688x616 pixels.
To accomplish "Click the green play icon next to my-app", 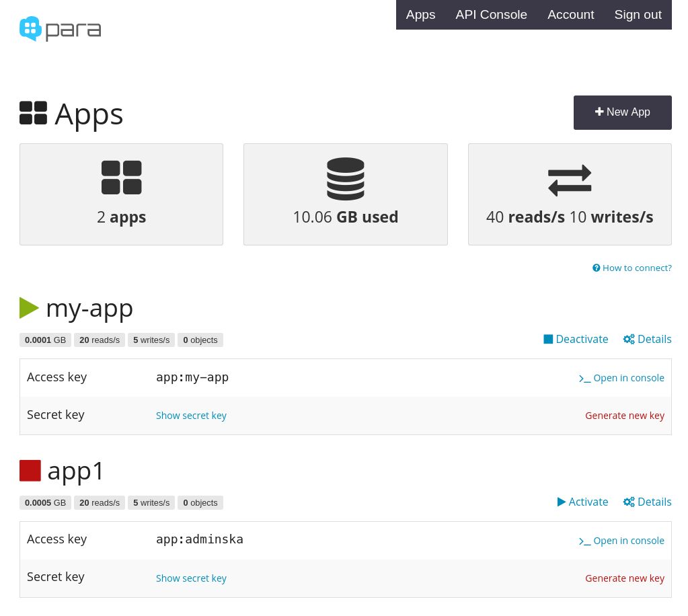I will (x=29, y=307).
